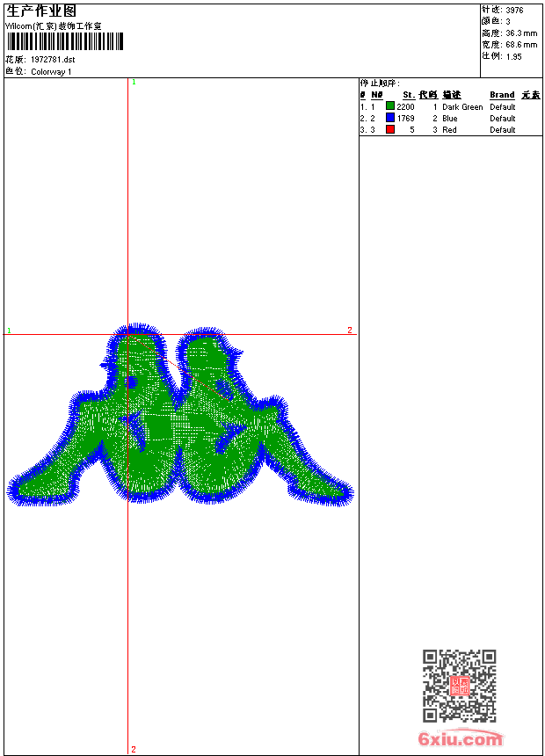Click the Brand column header

point(502,95)
